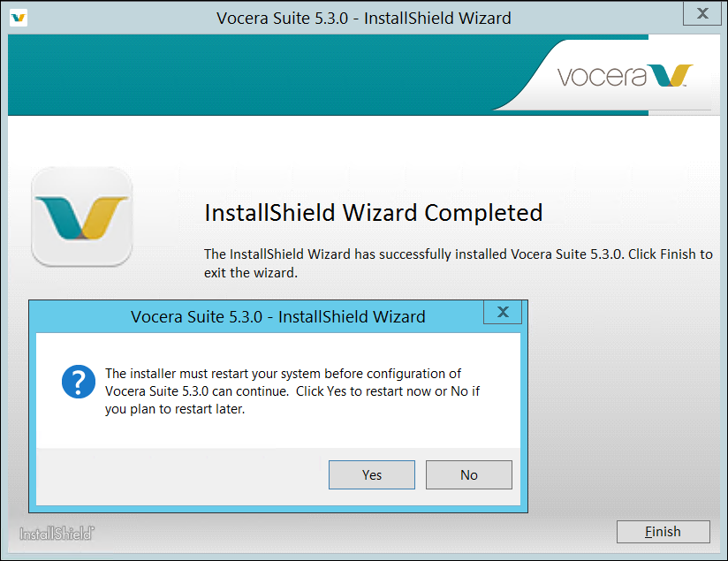
Task: Click the InstallShield logo at the bottom left
Action: [57, 533]
